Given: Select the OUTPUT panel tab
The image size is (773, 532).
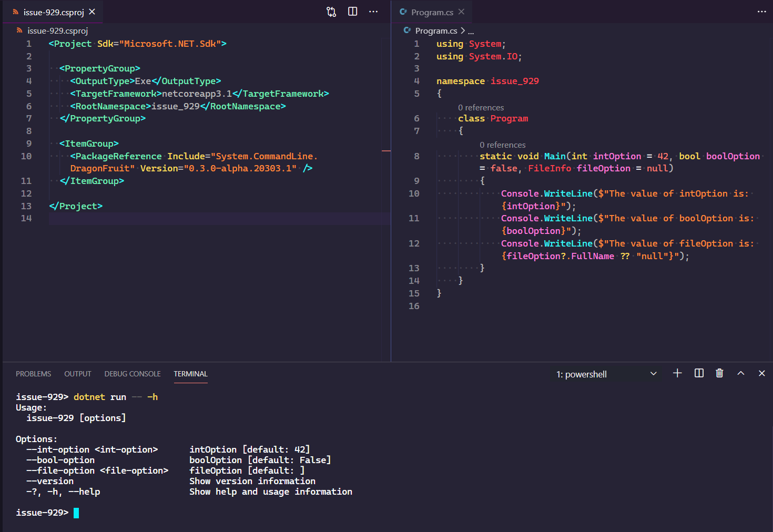Looking at the screenshot, I should (x=77, y=373).
